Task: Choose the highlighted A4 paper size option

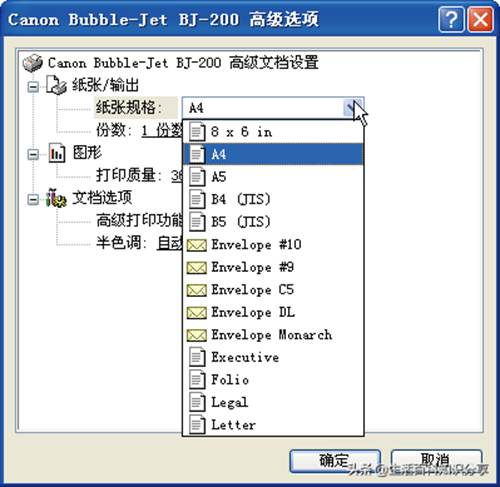Action: (x=273, y=154)
